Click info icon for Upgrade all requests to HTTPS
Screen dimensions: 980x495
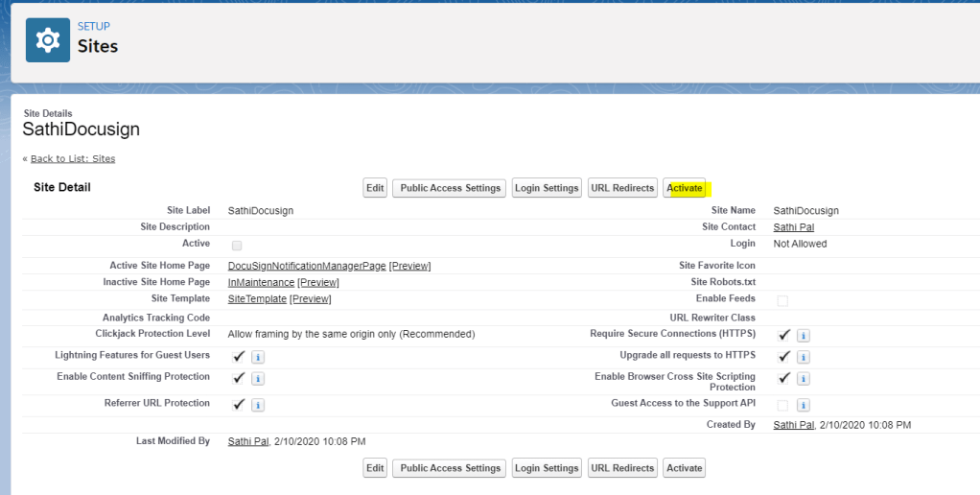(804, 357)
